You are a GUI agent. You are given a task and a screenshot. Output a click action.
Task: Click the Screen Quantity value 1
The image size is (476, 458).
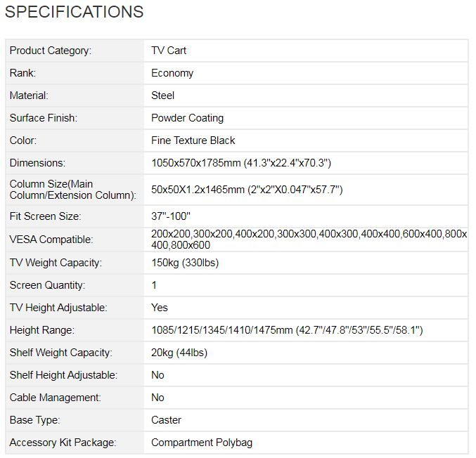coord(154,285)
